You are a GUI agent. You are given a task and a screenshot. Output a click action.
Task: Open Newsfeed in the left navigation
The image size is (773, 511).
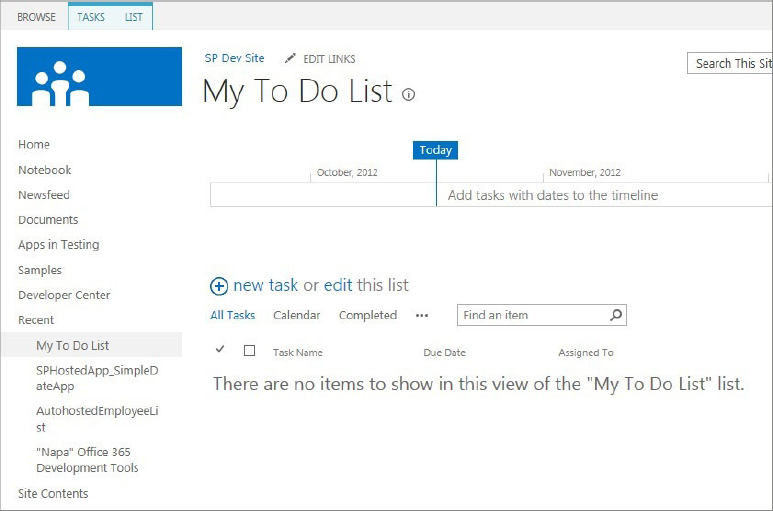(44, 195)
